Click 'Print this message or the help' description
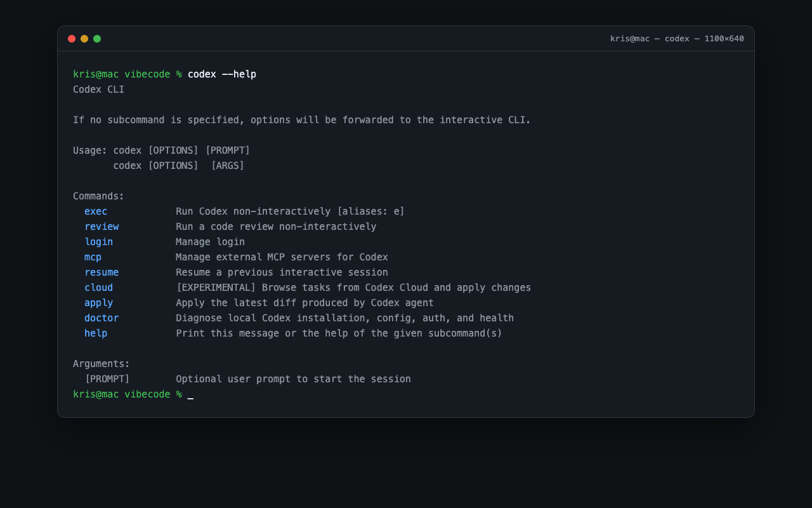 pyautogui.click(x=339, y=333)
